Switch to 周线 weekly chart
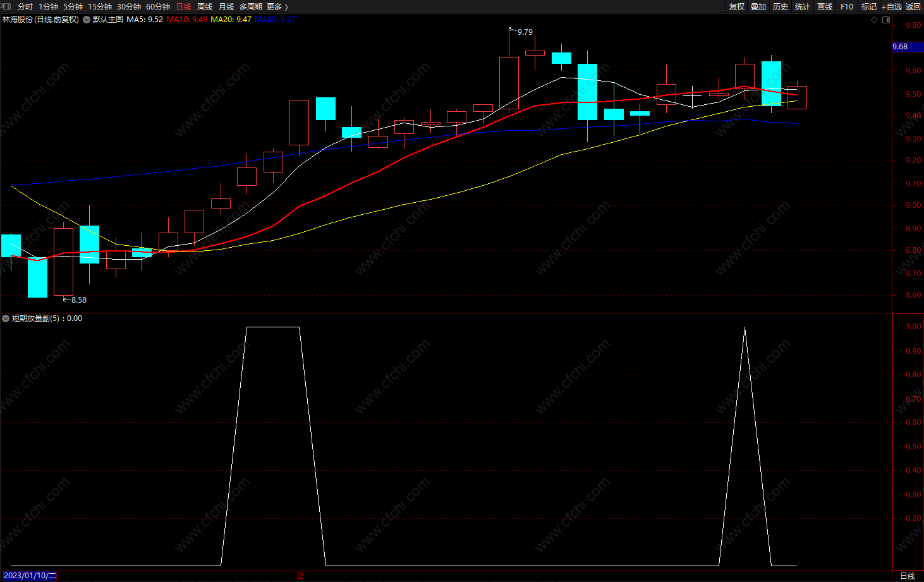This screenshot has height=582, width=924. click(205, 7)
